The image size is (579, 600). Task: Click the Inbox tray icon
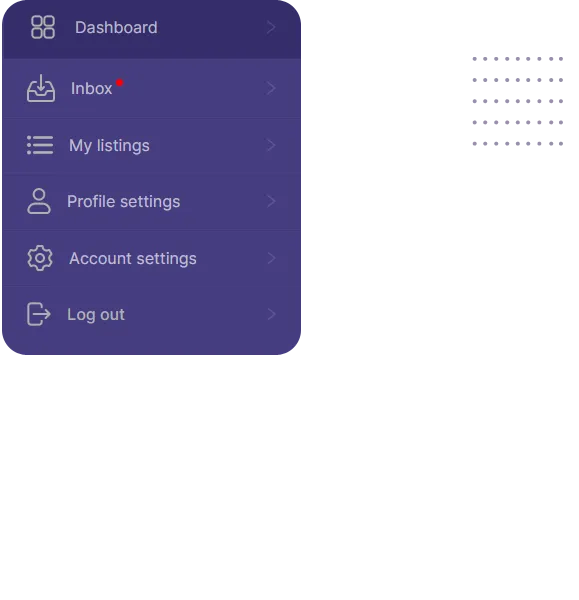click(x=41, y=88)
